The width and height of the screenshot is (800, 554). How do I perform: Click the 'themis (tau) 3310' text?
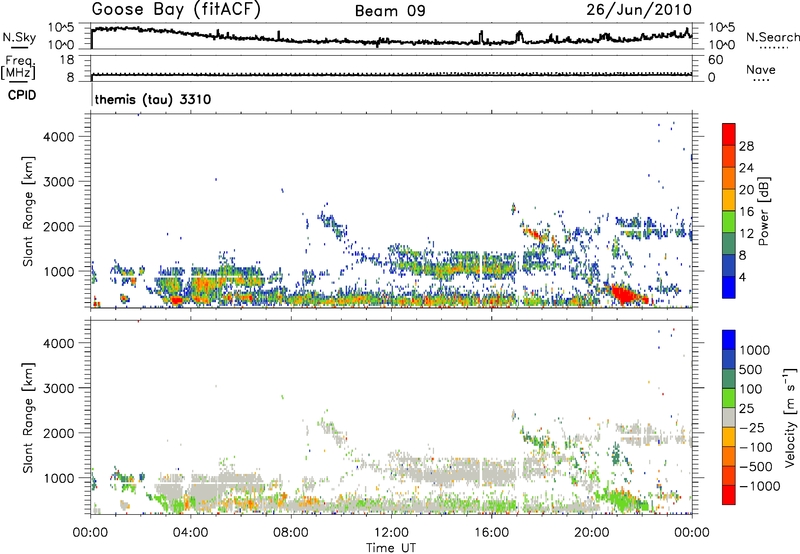pyautogui.click(x=153, y=99)
